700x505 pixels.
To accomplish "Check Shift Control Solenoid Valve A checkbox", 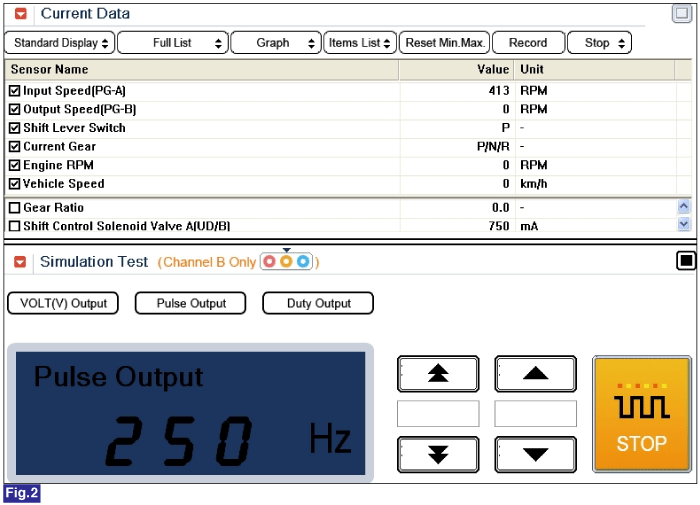I will click(x=15, y=226).
